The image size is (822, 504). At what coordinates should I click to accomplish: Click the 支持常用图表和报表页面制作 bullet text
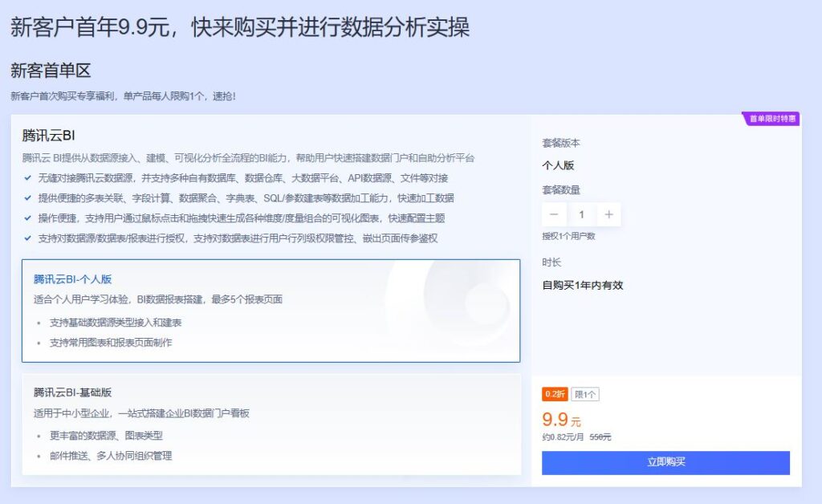tap(111, 343)
